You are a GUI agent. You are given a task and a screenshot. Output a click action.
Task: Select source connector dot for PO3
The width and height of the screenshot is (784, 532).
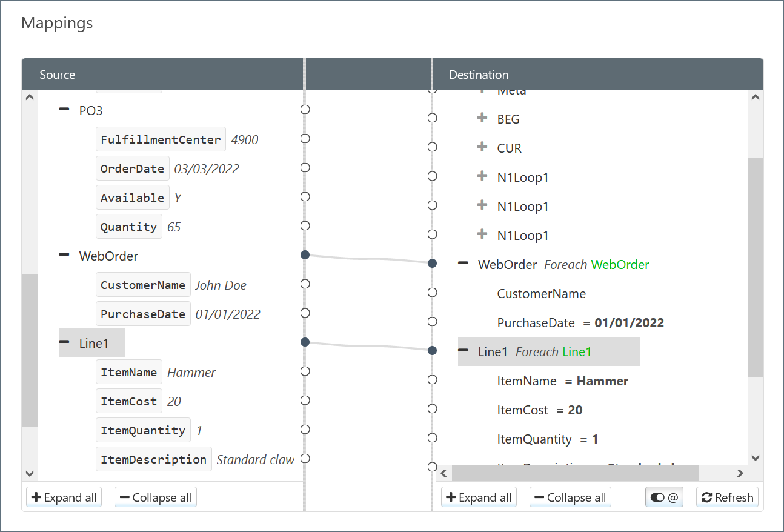305,109
